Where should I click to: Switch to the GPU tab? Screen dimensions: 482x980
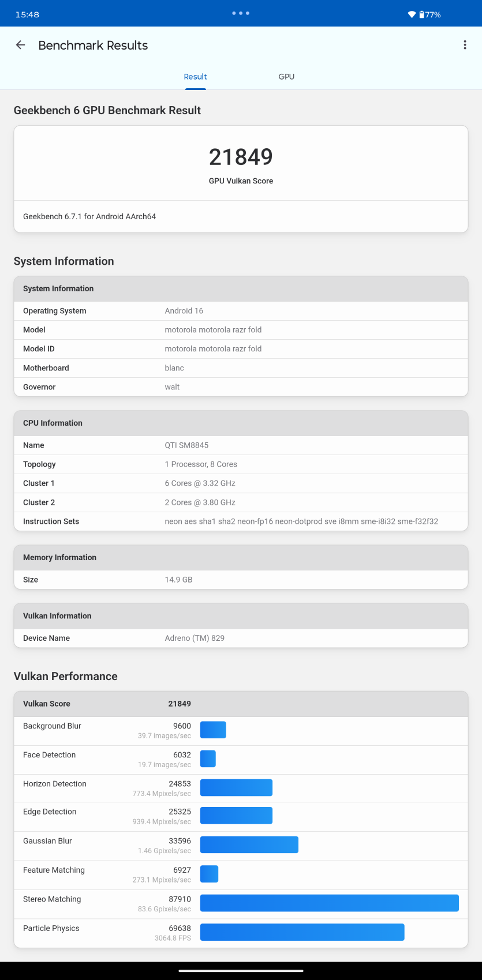pos(286,77)
